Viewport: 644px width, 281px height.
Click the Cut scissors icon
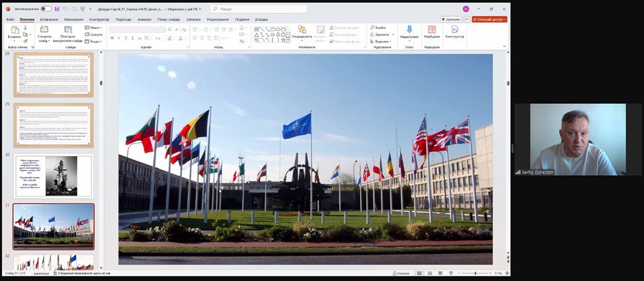point(26,28)
